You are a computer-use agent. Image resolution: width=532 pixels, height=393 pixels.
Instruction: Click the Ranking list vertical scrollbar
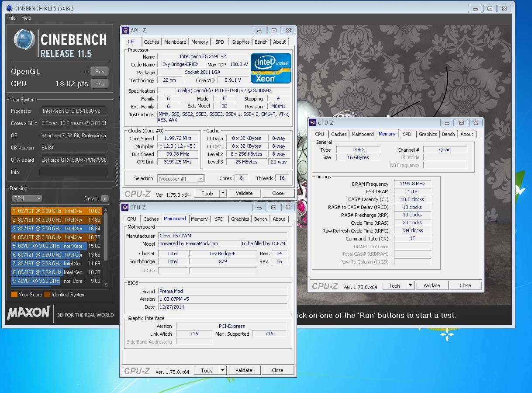105,247
